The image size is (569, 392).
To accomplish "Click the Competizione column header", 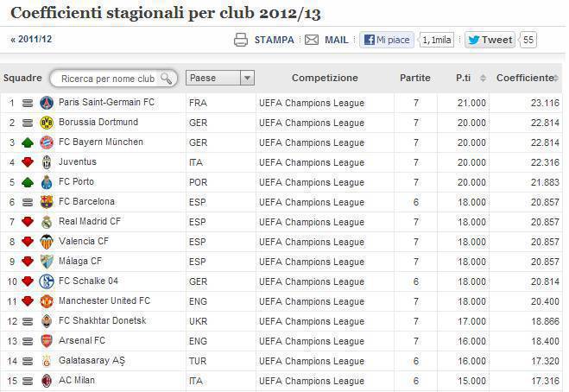I will [x=325, y=78].
